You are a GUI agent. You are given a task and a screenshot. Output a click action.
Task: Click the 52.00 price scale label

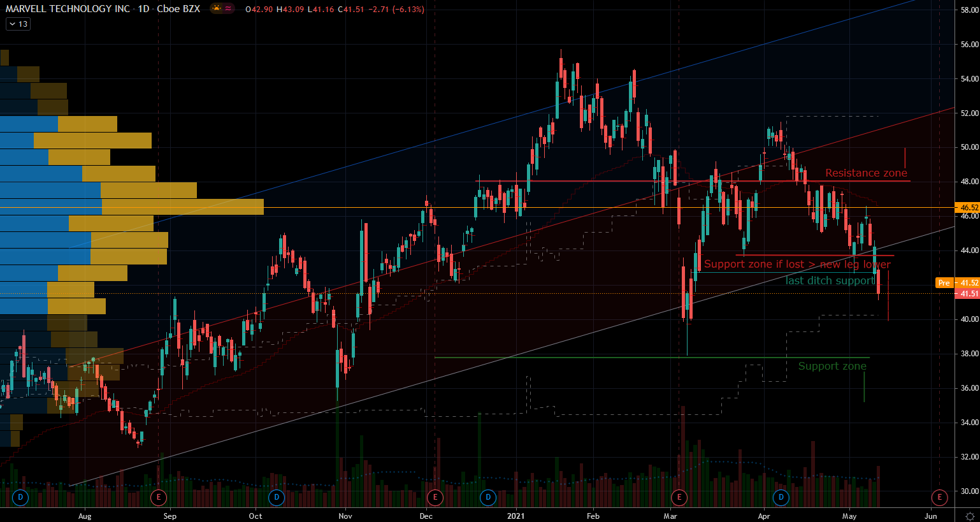[x=970, y=113]
